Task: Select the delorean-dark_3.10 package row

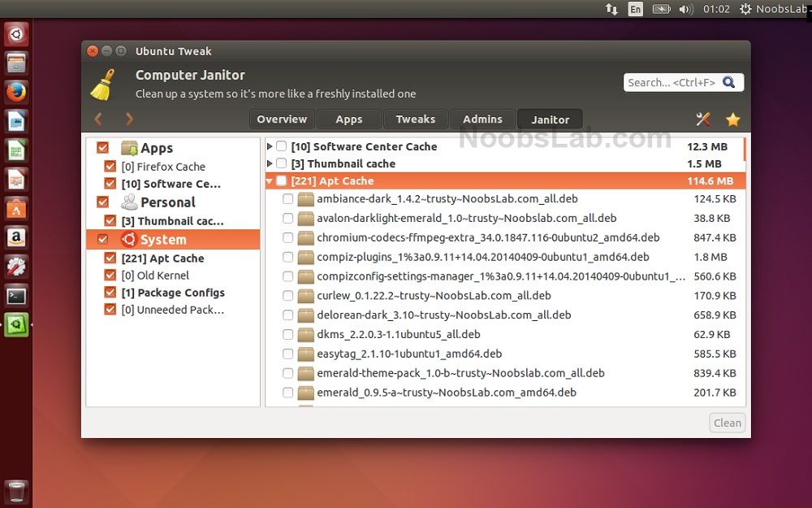Action: point(505,315)
